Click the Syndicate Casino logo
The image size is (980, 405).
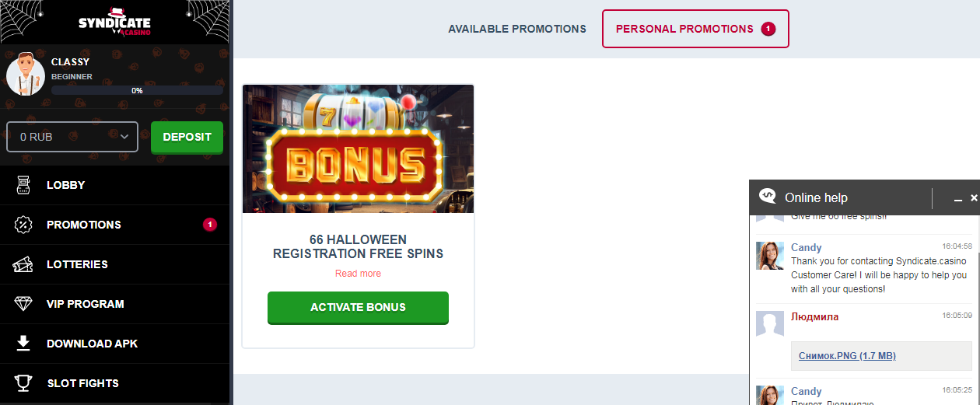pyautogui.click(x=114, y=23)
